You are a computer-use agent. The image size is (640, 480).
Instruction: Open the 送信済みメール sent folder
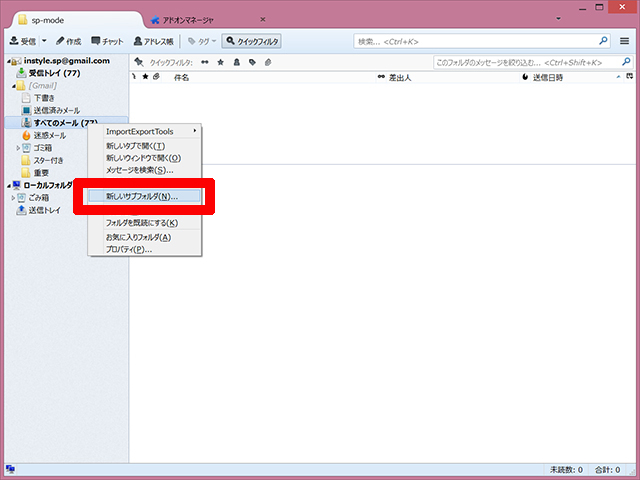click(x=56, y=110)
